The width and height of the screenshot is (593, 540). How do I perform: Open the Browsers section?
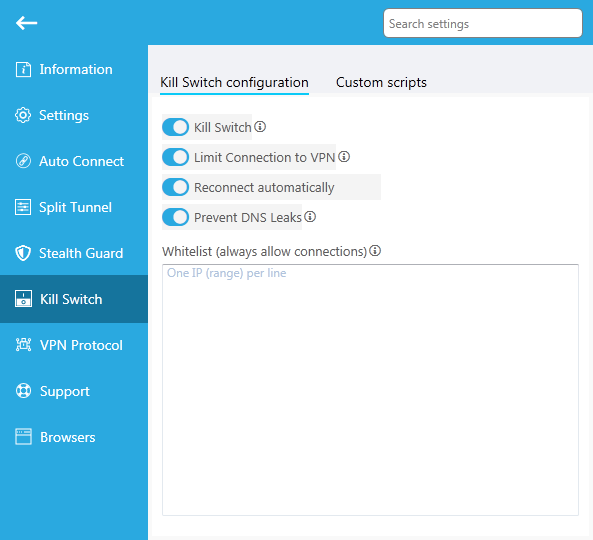click(74, 437)
